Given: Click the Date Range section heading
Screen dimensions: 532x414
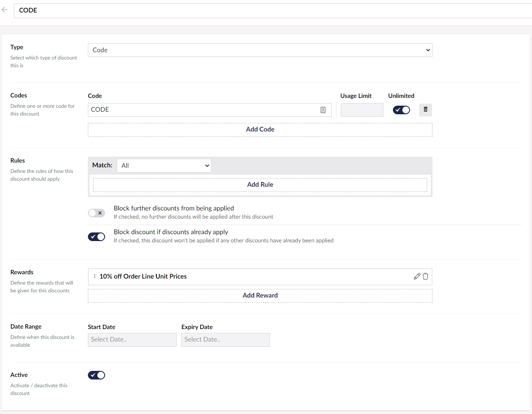Looking at the screenshot, I should 26,326.
